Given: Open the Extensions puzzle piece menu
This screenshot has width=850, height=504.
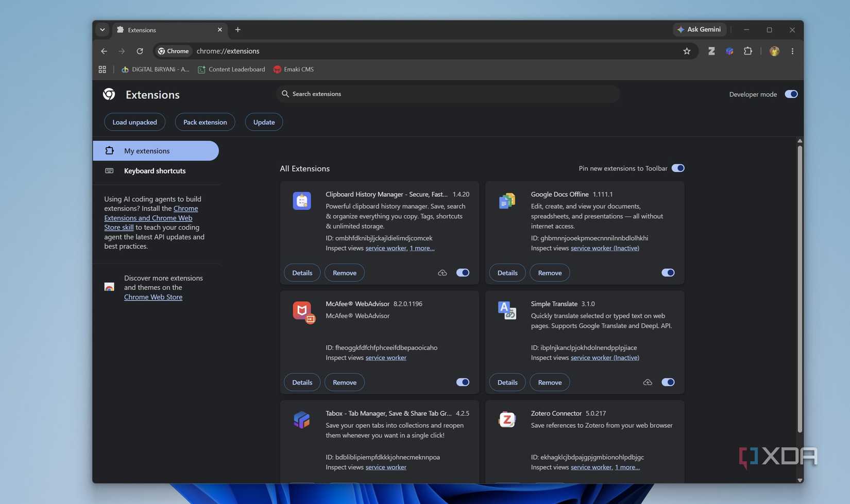Looking at the screenshot, I should (748, 51).
